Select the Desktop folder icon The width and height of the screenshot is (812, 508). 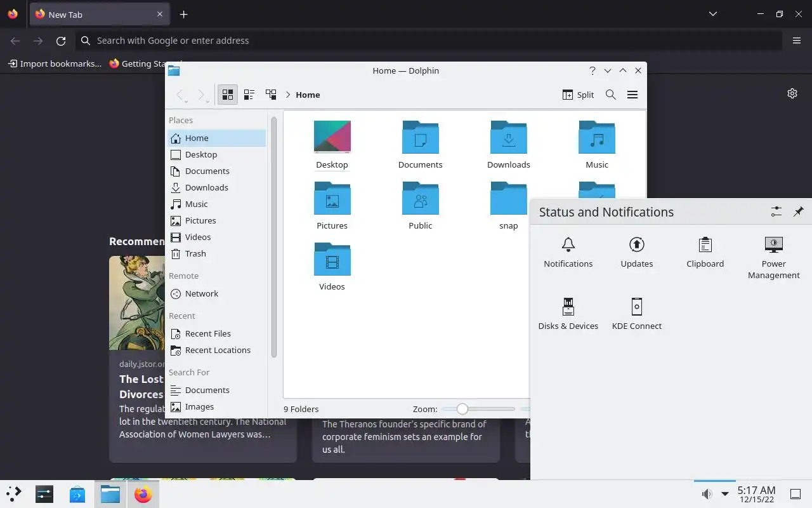click(332, 137)
